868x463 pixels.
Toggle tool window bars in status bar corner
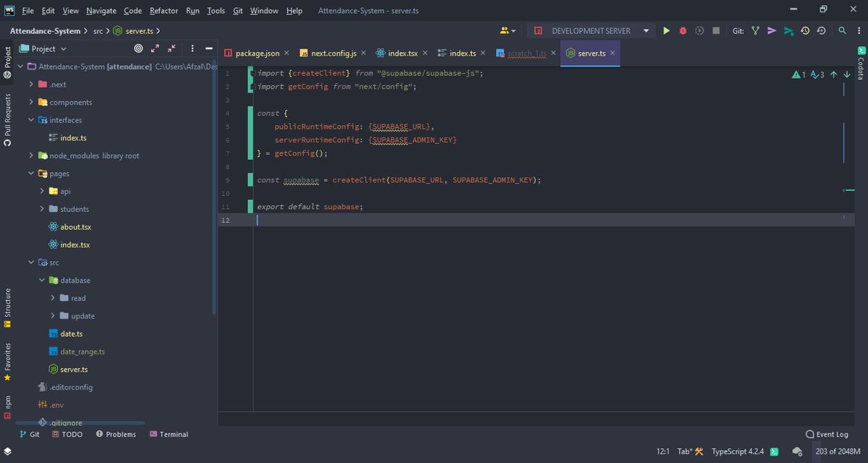point(7,451)
